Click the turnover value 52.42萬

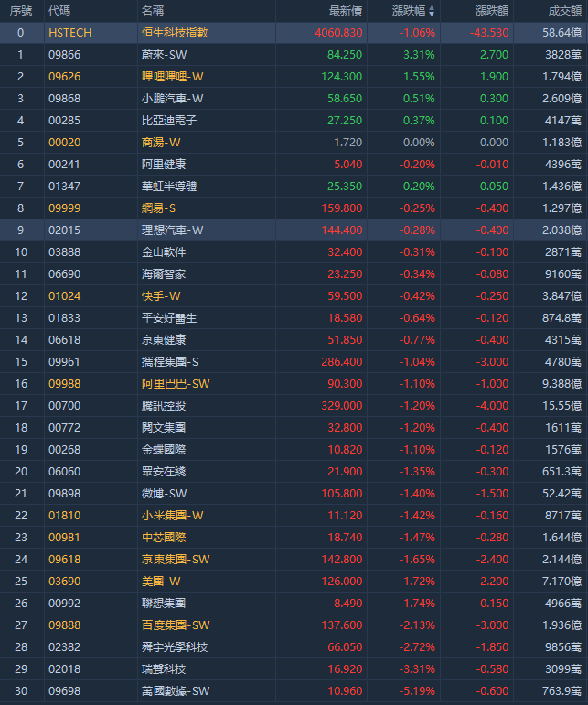coord(561,494)
